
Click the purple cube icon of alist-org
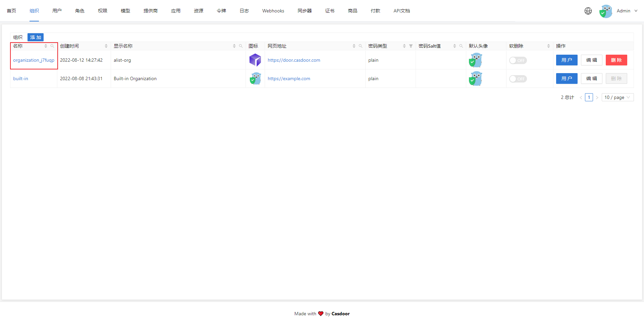[x=255, y=60]
